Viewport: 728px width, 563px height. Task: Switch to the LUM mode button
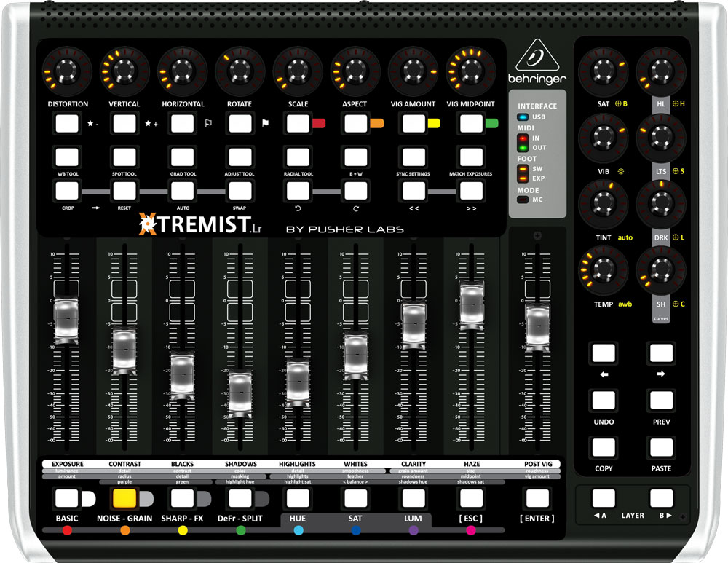tap(414, 498)
